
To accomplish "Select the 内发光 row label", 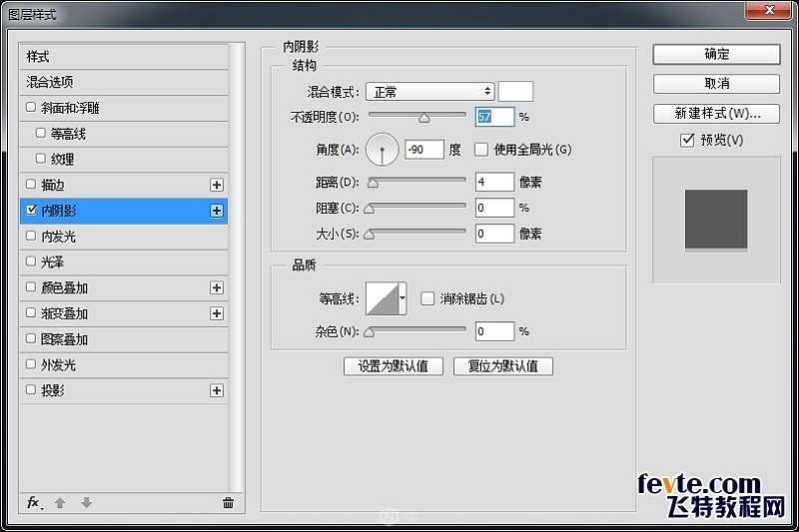I will click(59, 237).
